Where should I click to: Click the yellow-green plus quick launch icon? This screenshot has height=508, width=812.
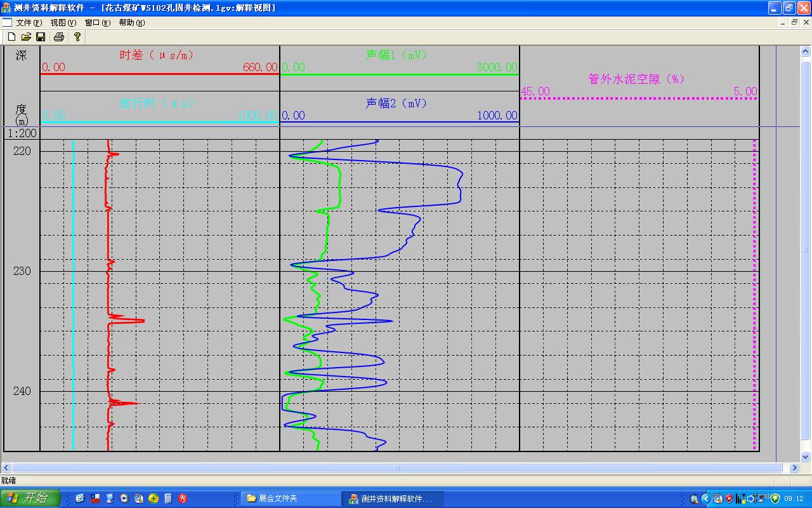[x=154, y=498]
